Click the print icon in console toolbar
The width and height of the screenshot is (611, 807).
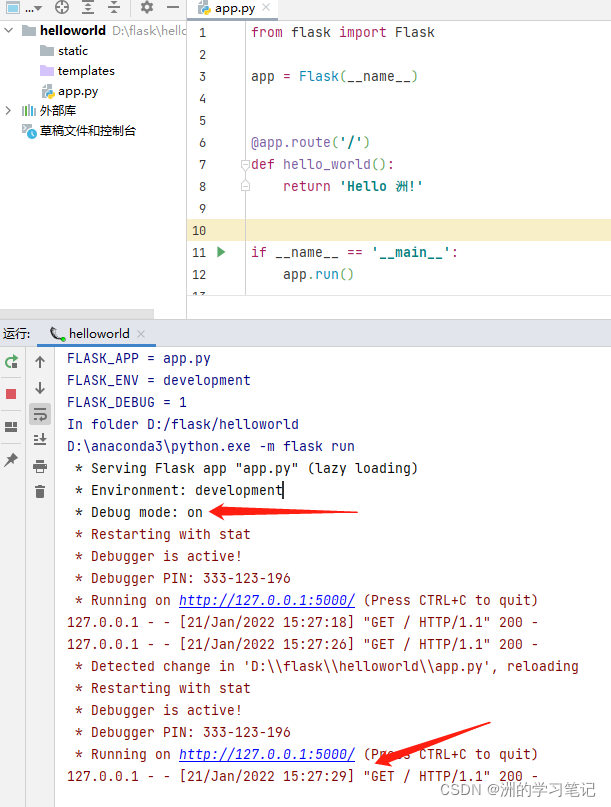[x=40, y=466]
